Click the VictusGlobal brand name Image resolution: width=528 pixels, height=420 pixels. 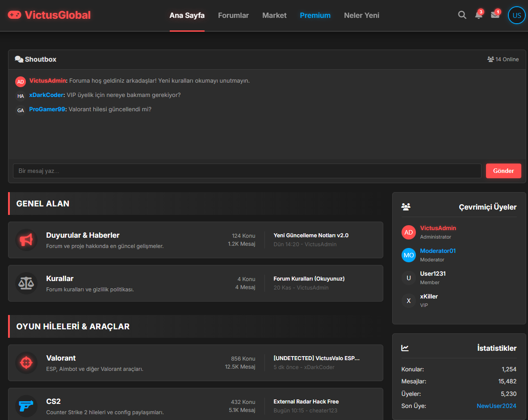click(58, 15)
